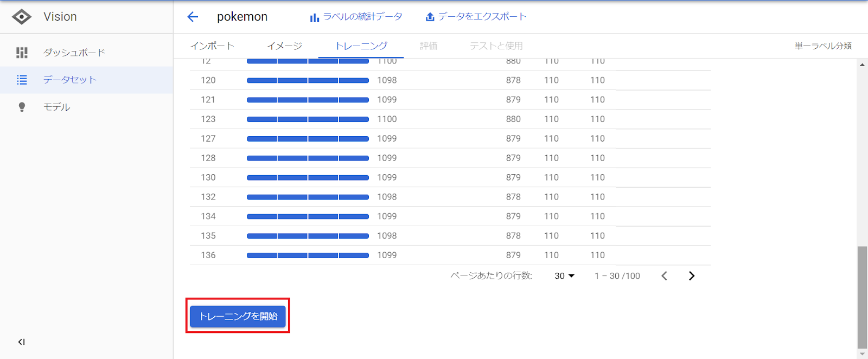Click the 1100 total in row 123
868x359 pixels.
coord(387,119)
